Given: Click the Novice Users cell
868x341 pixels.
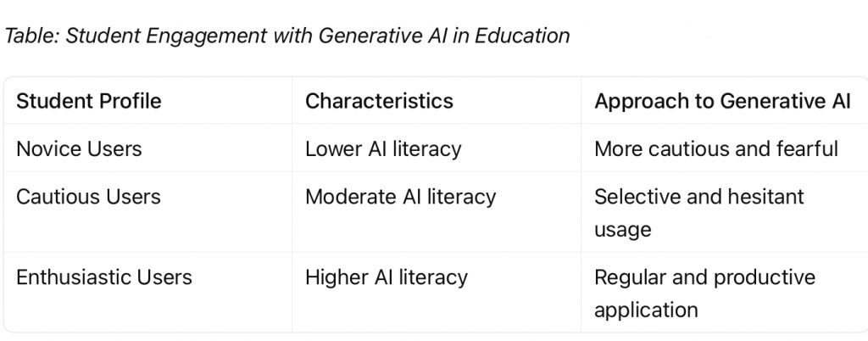Looking at the screenshot, I should pos(79,149).
